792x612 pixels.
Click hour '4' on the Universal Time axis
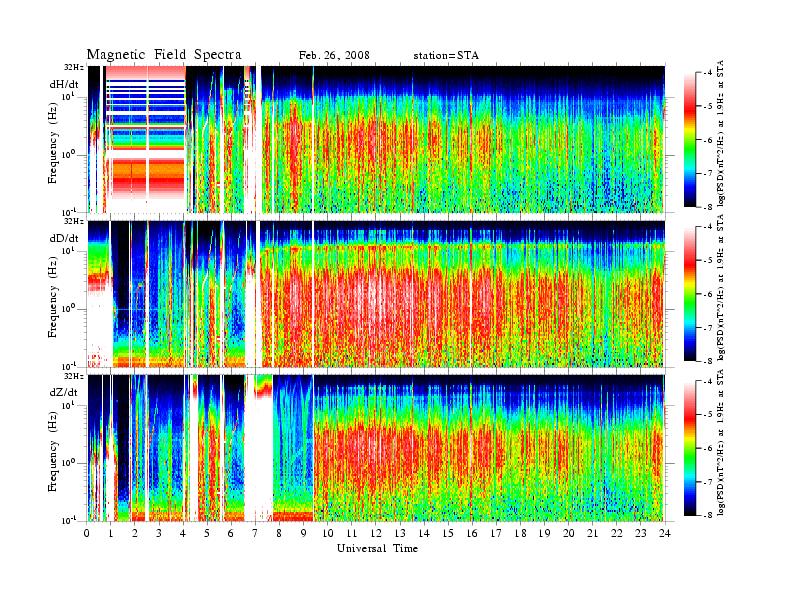(183, 534)
